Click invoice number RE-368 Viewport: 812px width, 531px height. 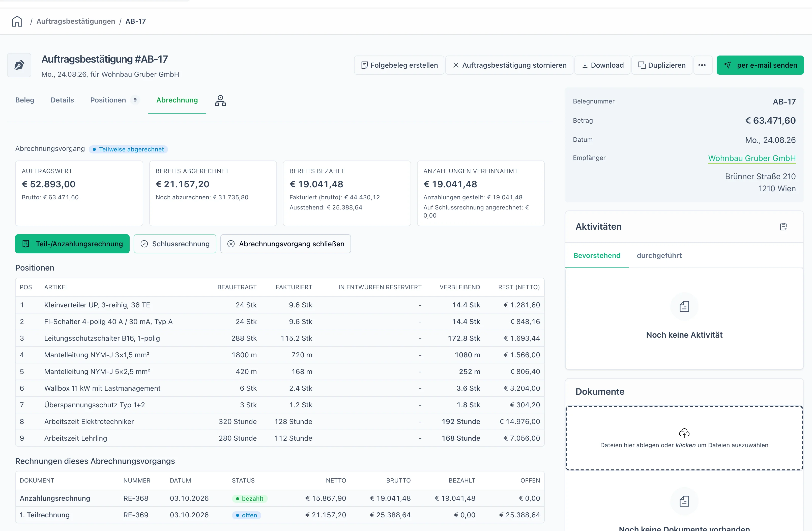click(x=136, y=498)
